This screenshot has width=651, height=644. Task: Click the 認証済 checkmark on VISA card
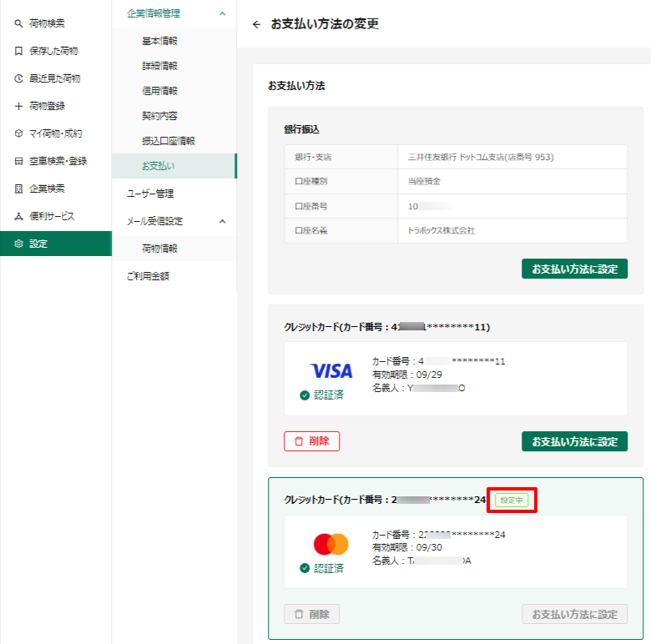click(305, 395)
